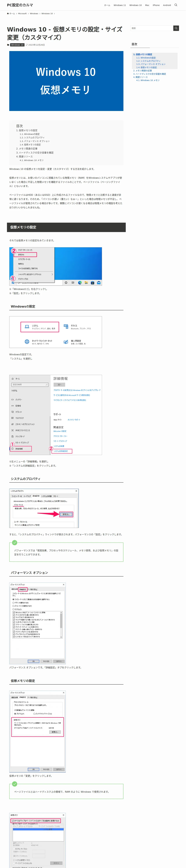This screenshot has height=868, width=186.
Task: Select 2. メモリ関連の記事 in sidebar 目次
Action: pyautogui.click(x=142, y=71)
